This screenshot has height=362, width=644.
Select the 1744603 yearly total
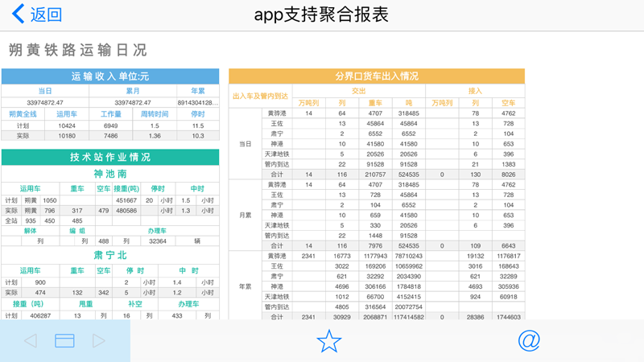coord(509,317)
